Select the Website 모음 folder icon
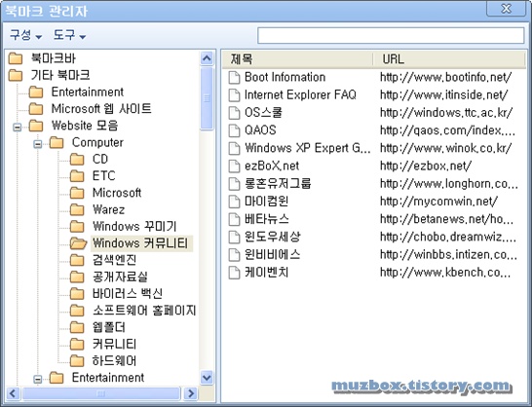Screen dimensions: 532x407 (36, 126)
